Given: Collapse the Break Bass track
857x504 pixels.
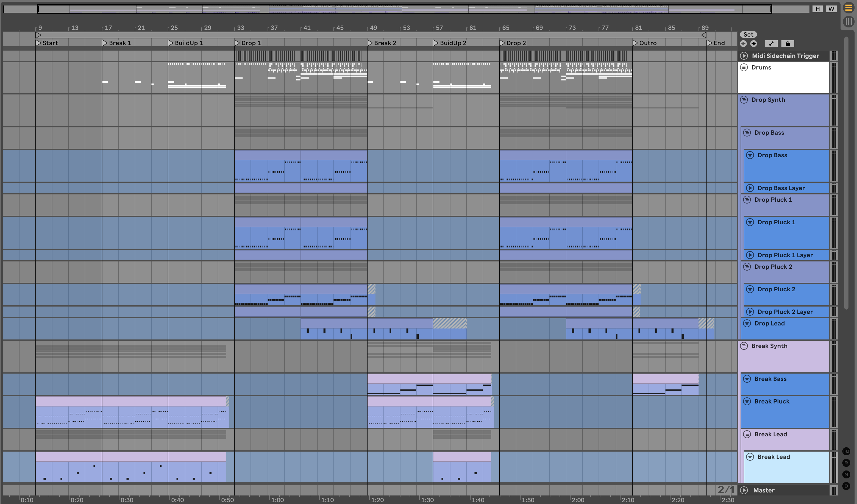Looking at the screenshot, I should coord(747,379).
